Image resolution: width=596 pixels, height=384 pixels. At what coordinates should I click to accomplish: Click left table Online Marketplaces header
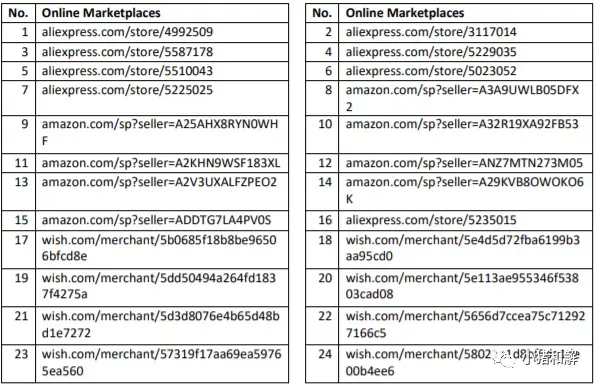tap(101, 13)
